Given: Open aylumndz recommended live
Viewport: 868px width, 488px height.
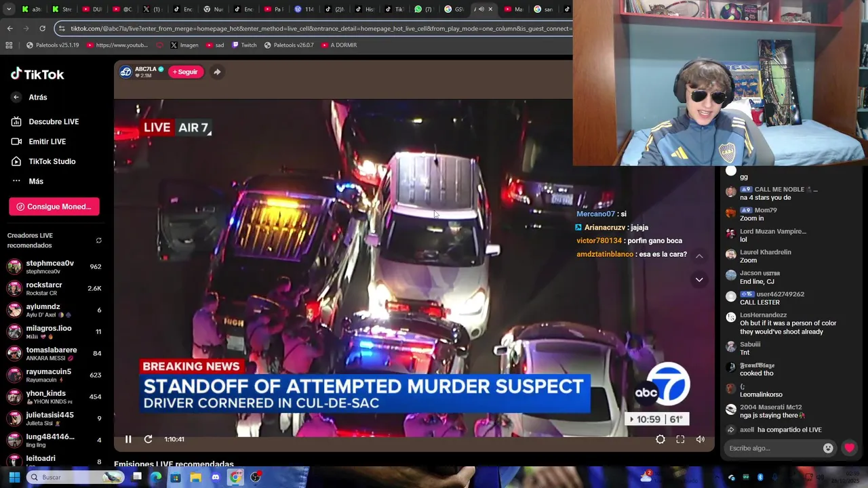Looking at the screenshot, I should [x=54, y=310].
